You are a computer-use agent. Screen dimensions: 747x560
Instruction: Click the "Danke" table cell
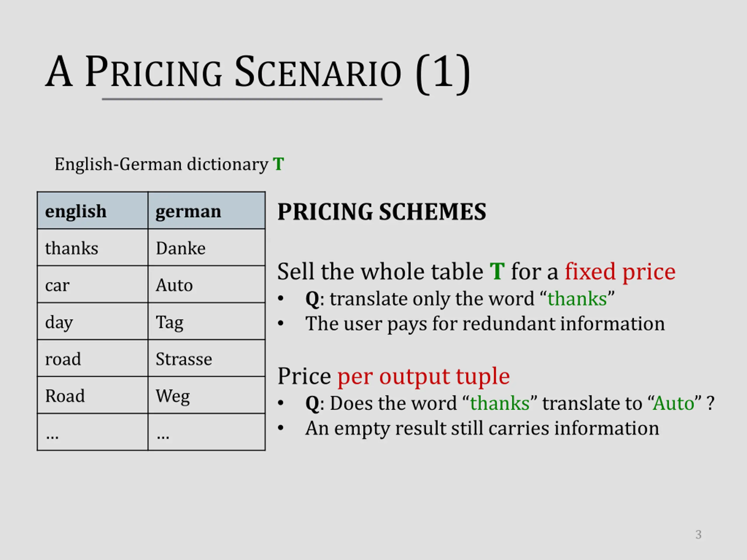207,247
